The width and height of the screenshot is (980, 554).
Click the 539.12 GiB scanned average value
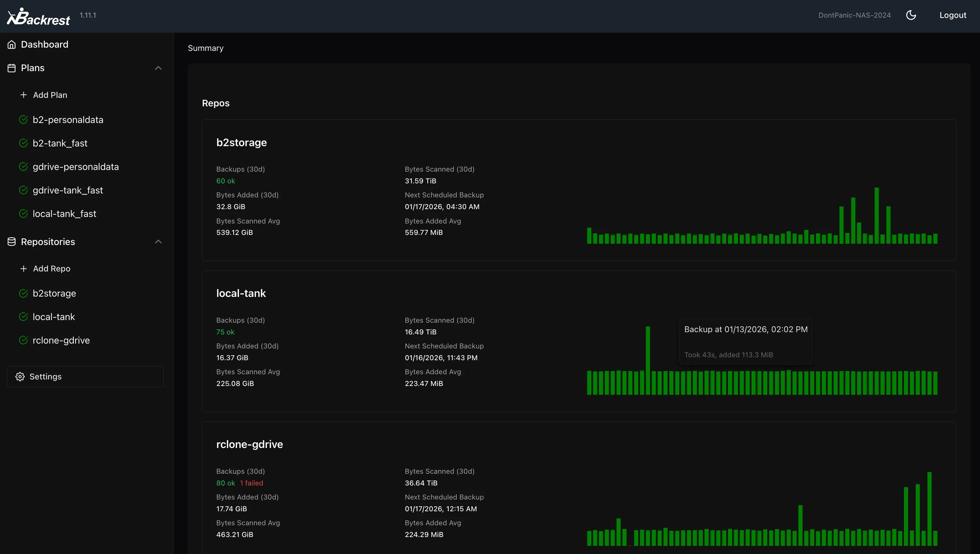coord(234,233)
